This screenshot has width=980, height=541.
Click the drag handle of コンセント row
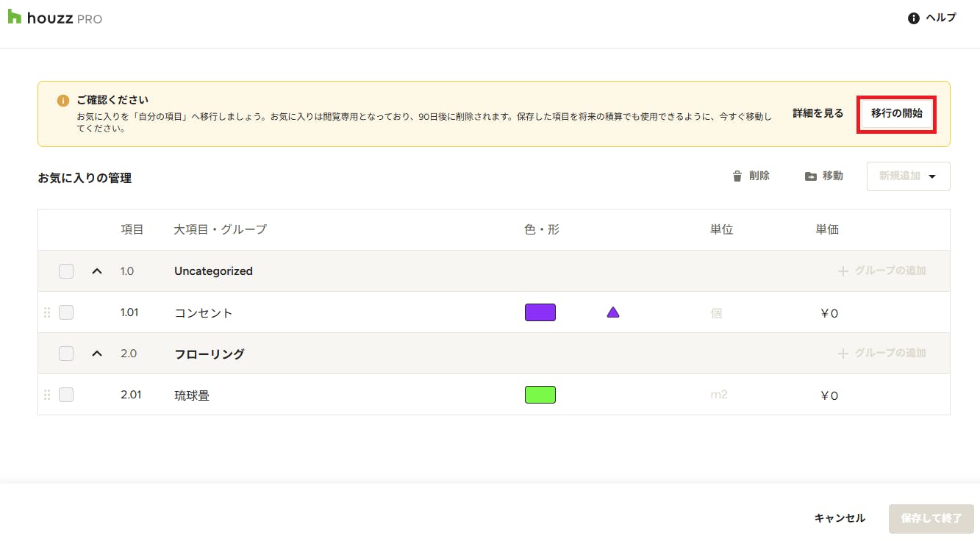[x=47, y=312]
